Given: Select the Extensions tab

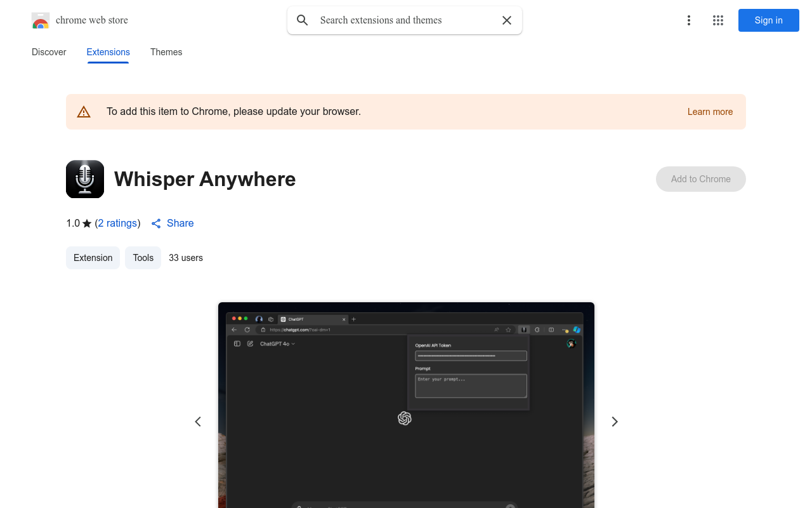Looking at the screenshot, I should (x=108, y=52).
